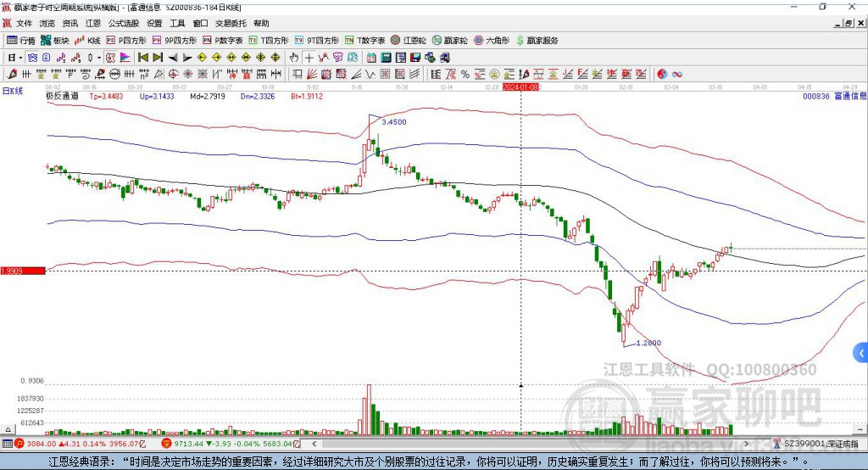Open the 行情 market quotes view

click(21, 40)
